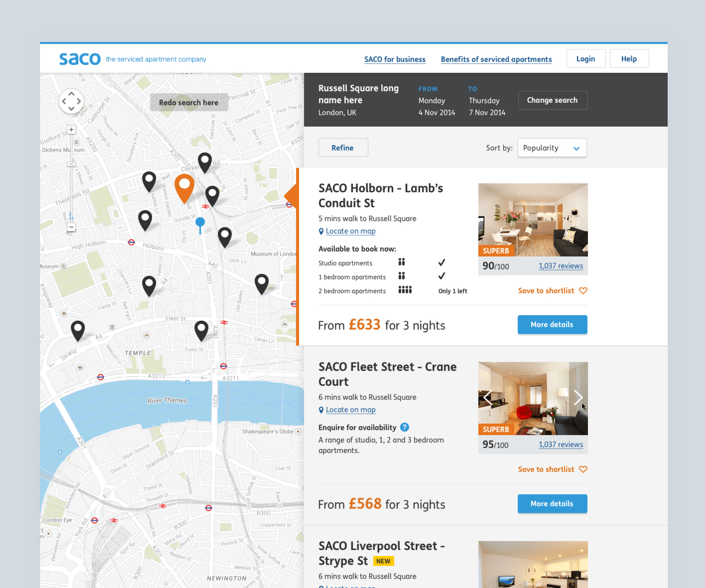Click Change search button
The width and height of the screenshot is (705, 588).
(x=552, y=100)
